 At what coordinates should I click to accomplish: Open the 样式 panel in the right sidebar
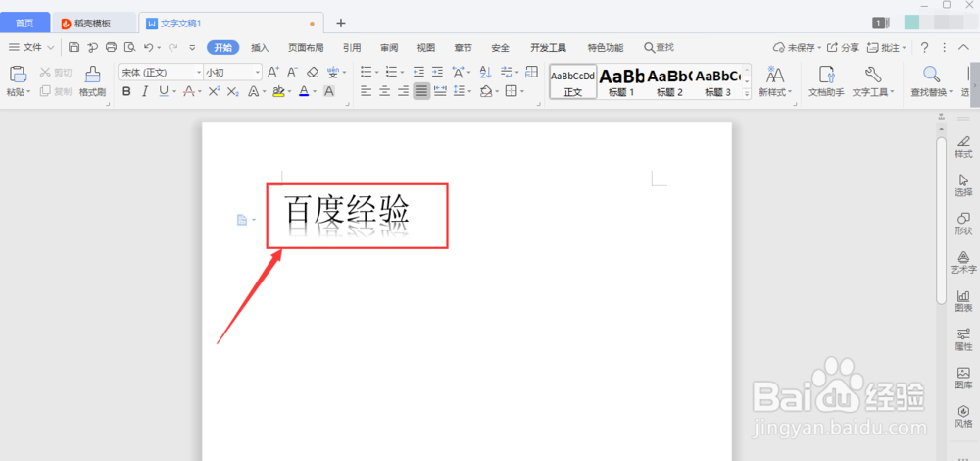[963, 146]
